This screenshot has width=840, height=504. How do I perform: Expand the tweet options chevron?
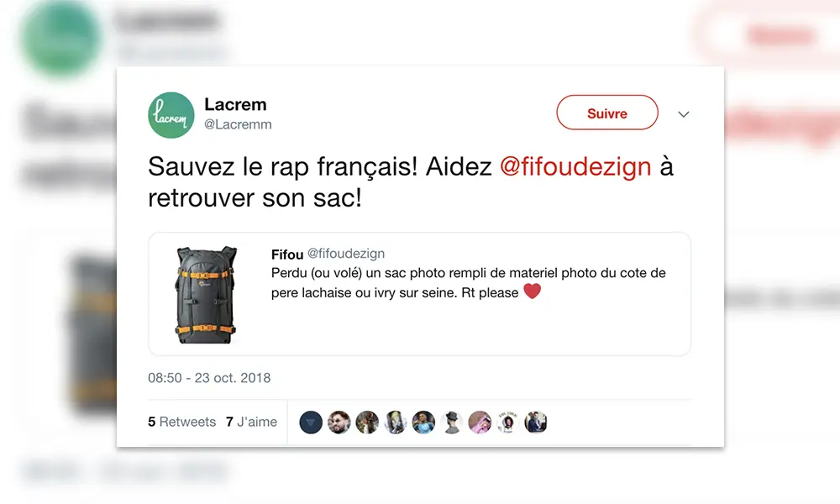684,114
